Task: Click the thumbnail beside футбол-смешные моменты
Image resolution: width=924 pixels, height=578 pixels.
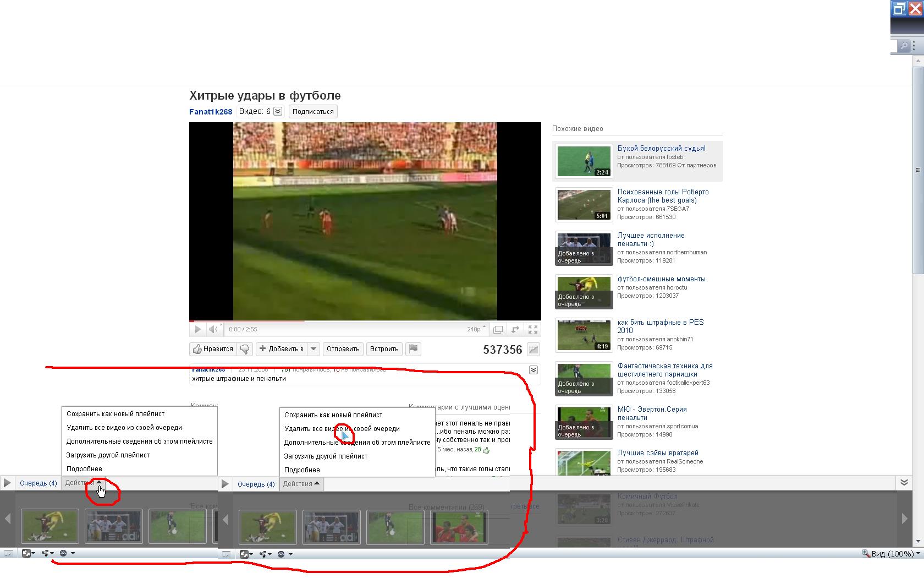Action: 584,291
